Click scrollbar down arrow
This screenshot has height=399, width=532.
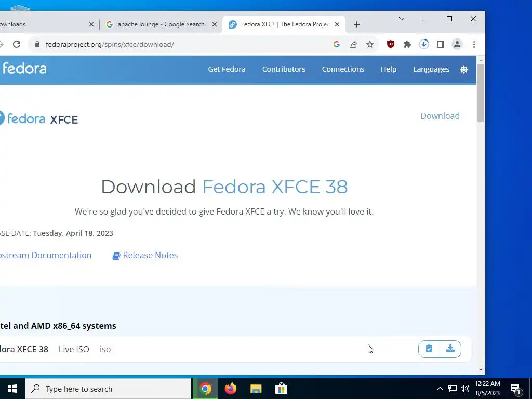(x=481, y=370)
